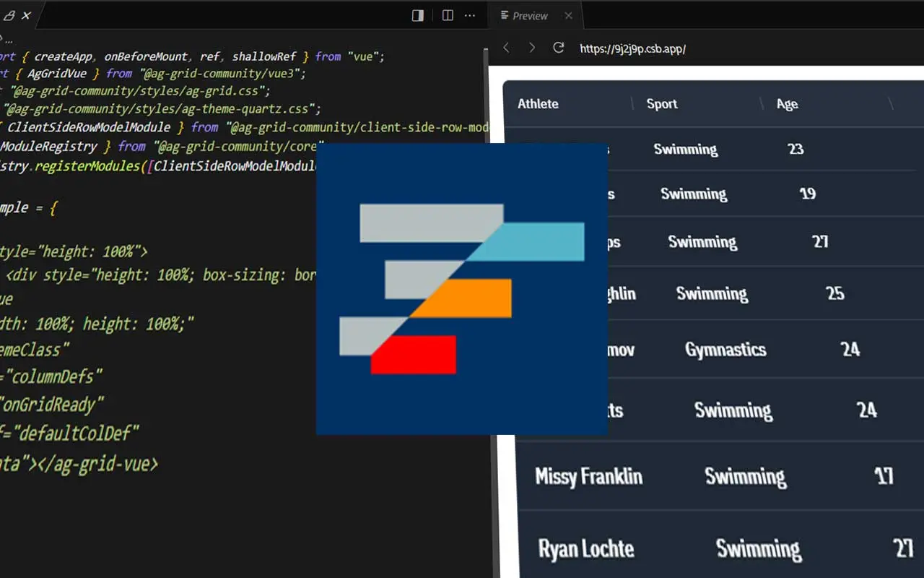Go forward in the preview browser
Viewport: 924px width, 578px height.
click(x=532, y=48)
